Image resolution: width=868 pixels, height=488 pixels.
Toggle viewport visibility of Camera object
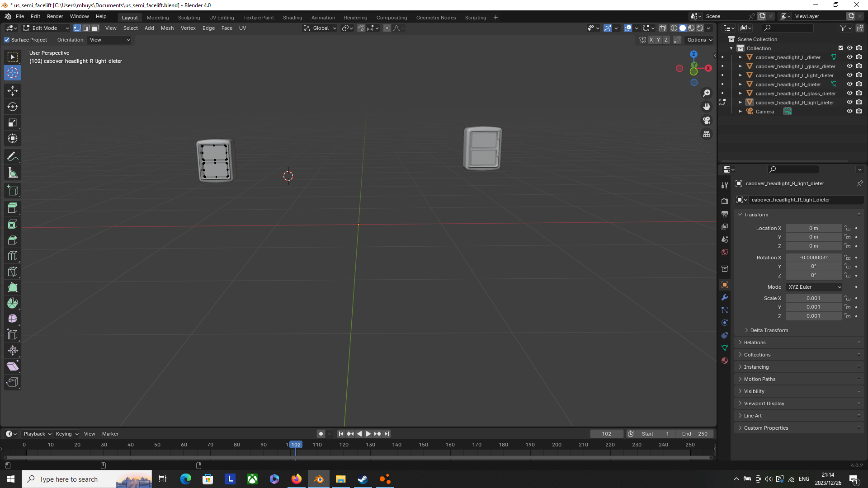(849, 112)
